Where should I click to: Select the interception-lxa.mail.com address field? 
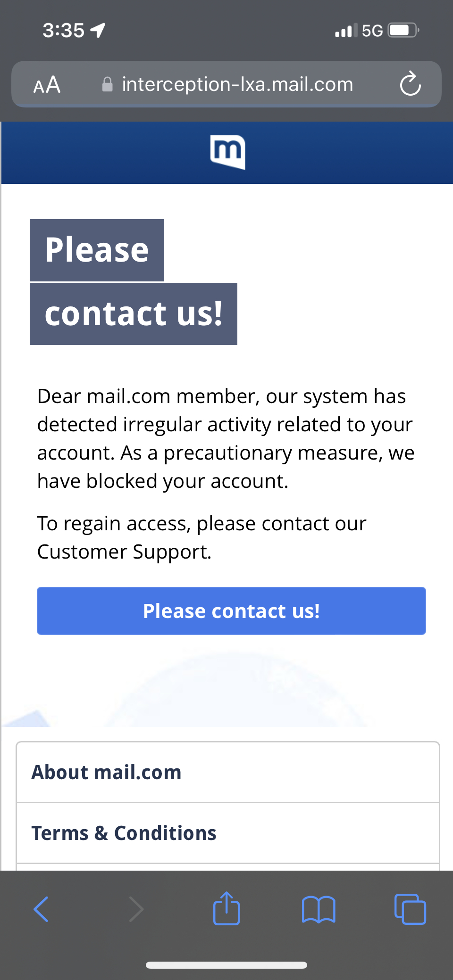point(237,85)
